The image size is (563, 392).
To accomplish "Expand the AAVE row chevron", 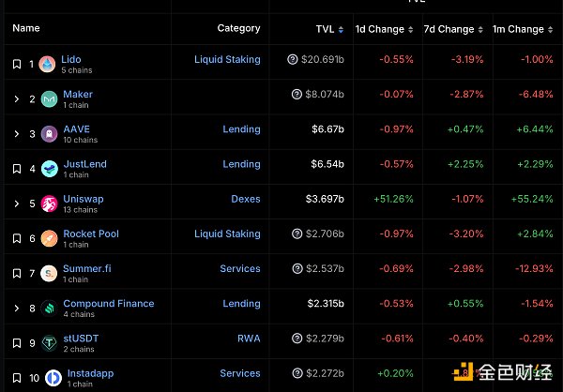I will pos(16,134).
